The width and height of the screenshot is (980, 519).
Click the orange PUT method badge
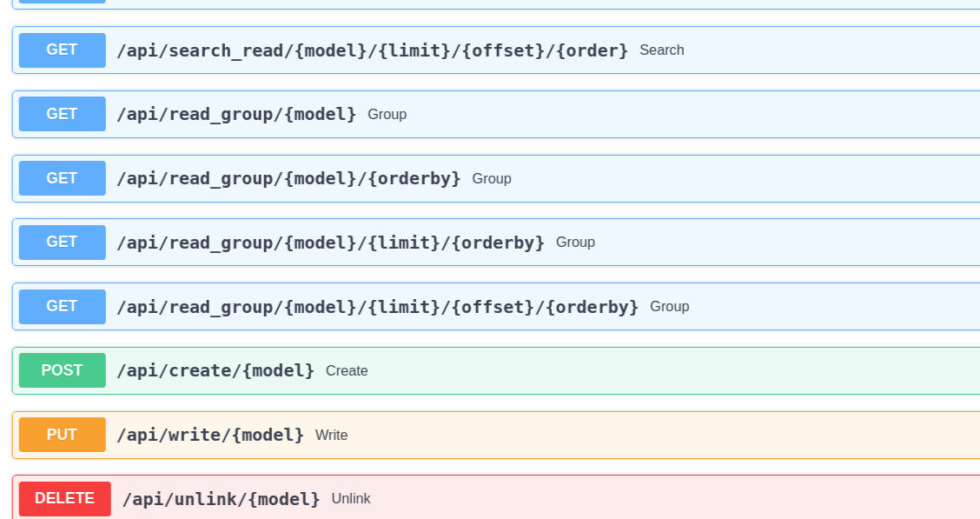(62, 435)
